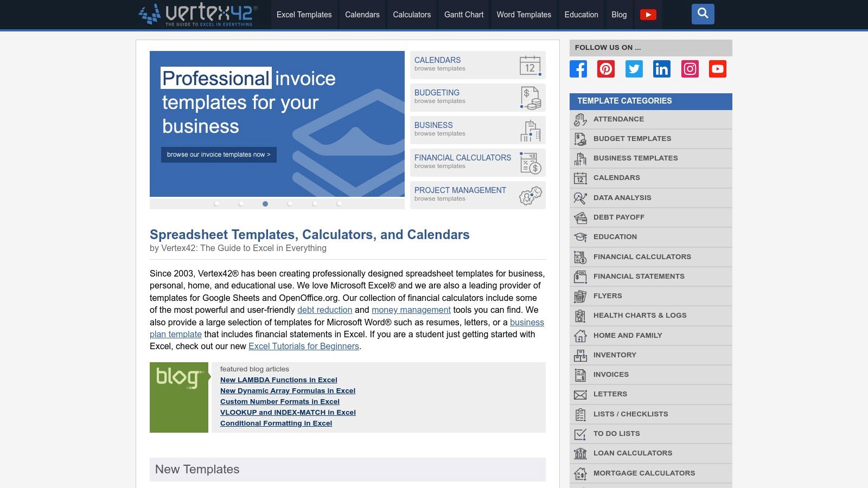Click the dollar document icon on Budgeting tile
Image resolution: width=868 pixels, height=488 pixels.
(530, 98)
